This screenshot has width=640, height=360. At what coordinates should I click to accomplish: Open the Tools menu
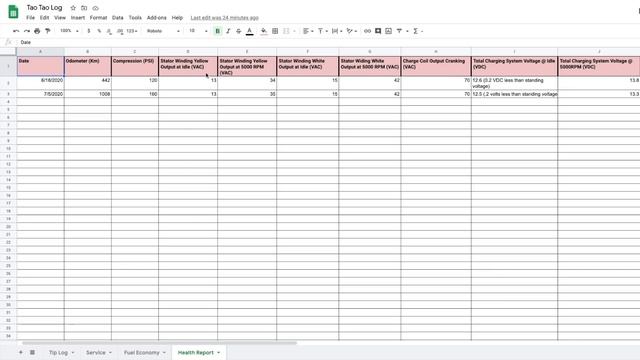pyautogui.click(x=135, y=18)
